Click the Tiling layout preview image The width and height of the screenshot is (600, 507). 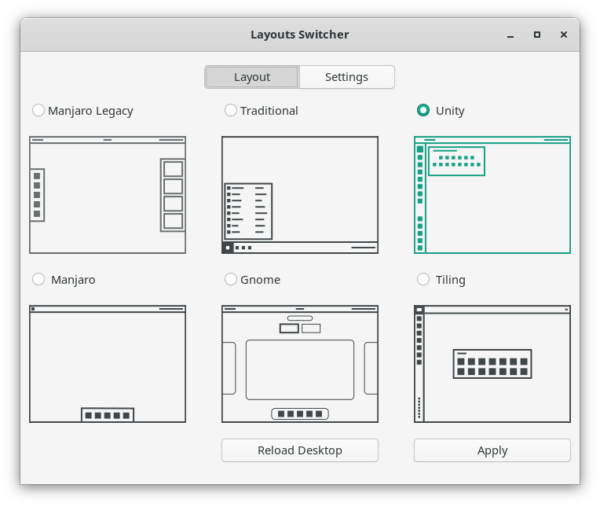[x=492, y=364]
